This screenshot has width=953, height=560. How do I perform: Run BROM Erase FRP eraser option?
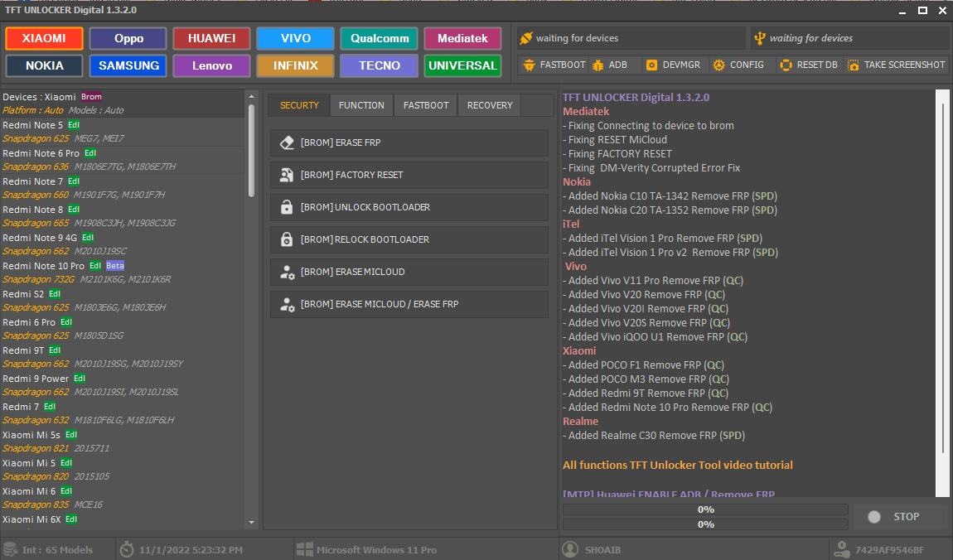tap(409, 142)
